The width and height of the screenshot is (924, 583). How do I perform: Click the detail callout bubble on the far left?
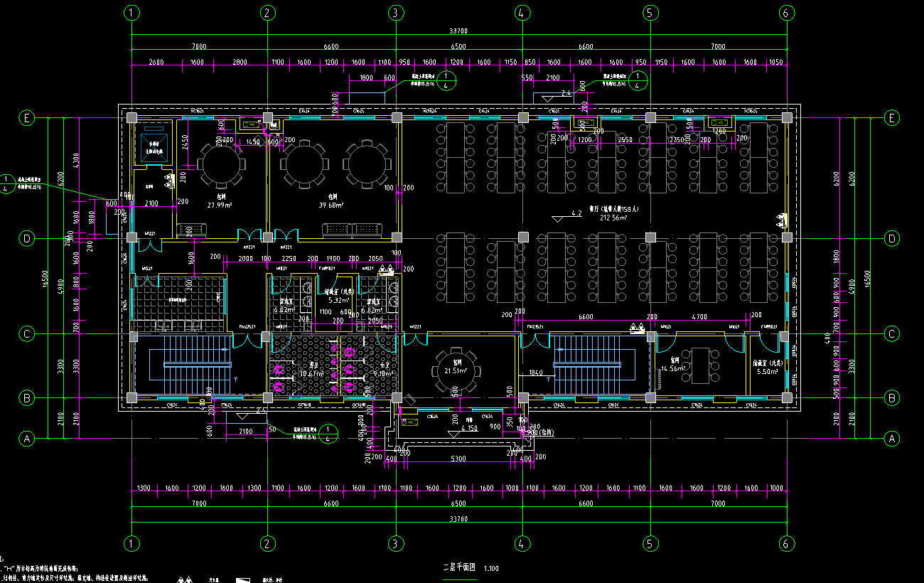pyautogui.click(x=6, y=183)
